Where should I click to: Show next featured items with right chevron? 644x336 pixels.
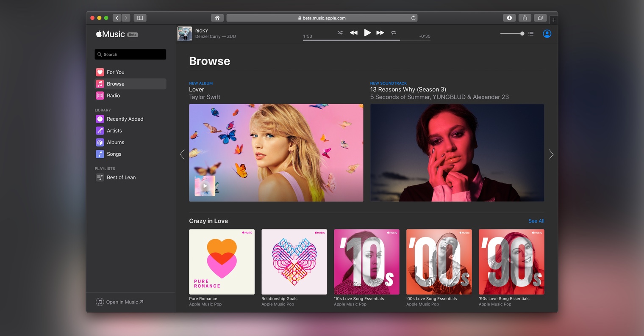coord(551,154)
